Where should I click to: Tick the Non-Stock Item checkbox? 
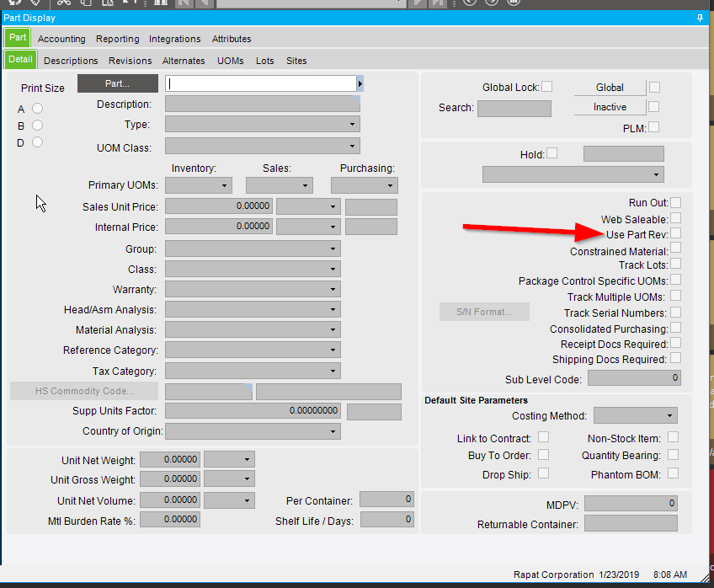coord(673,437)
